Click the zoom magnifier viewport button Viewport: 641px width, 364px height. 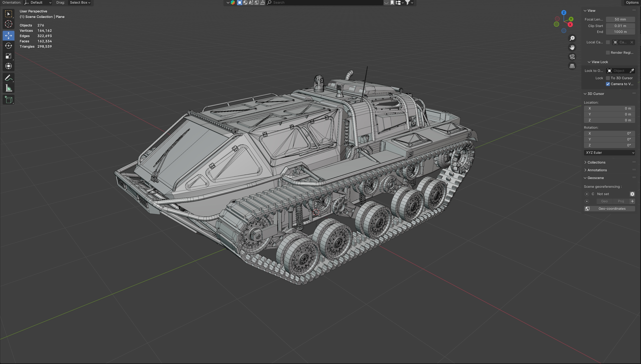coord(572,38)
